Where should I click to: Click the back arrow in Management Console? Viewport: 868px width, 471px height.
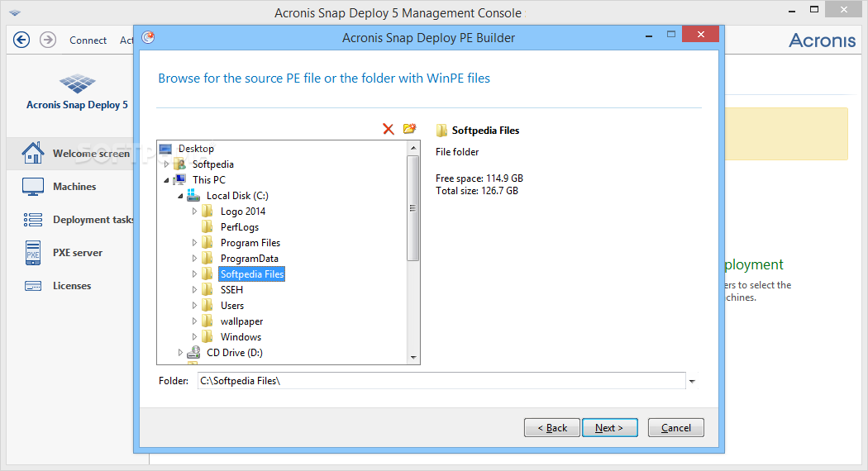[21, 40]
